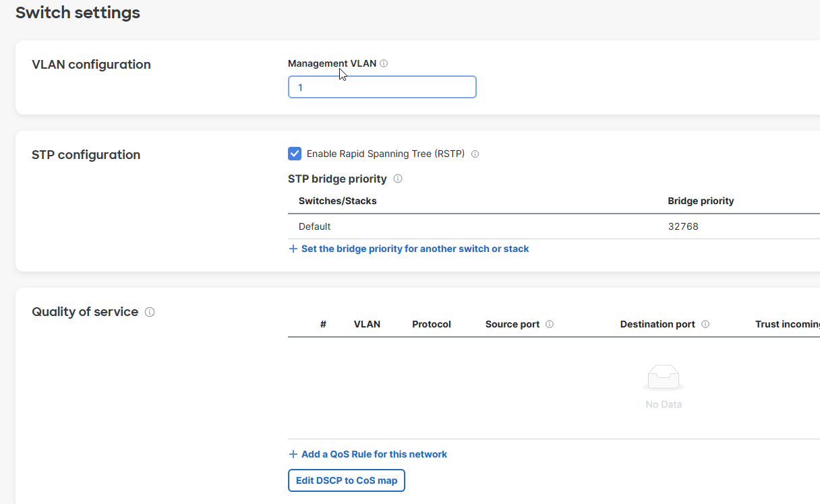Viewport: 820px width, 504px height.
Task: Set the bridge priority for another switch
Action: coord(415,249)
